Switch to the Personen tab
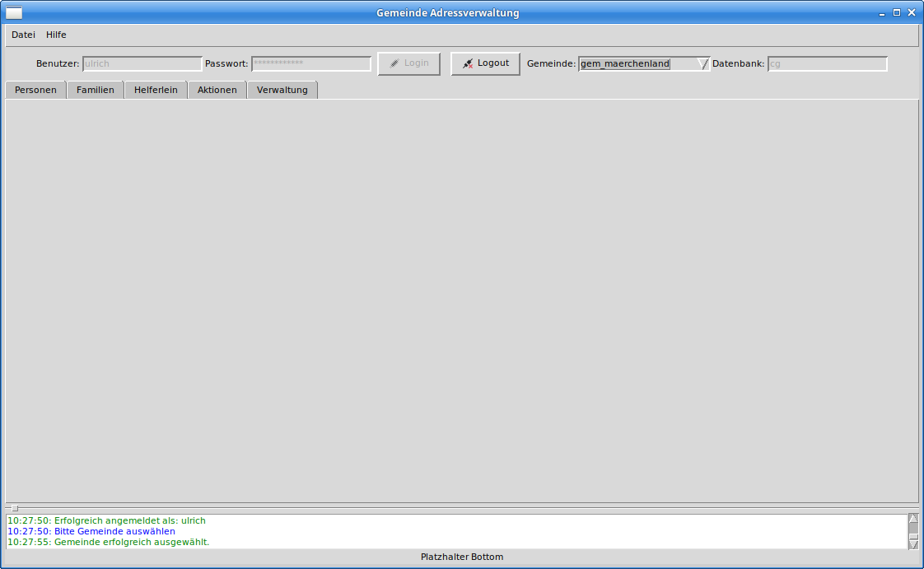The height and width of the screenshot is (569, 924). (35, 90)
